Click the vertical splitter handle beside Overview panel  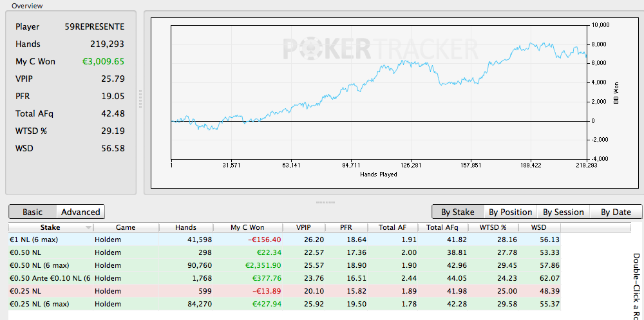click(x=140, y=99)
